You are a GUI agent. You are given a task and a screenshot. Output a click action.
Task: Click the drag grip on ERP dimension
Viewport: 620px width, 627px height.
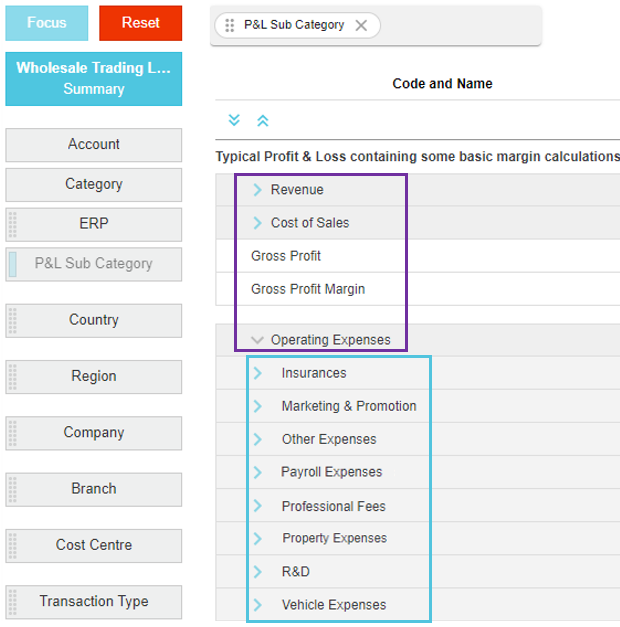(x=13, y=224)
